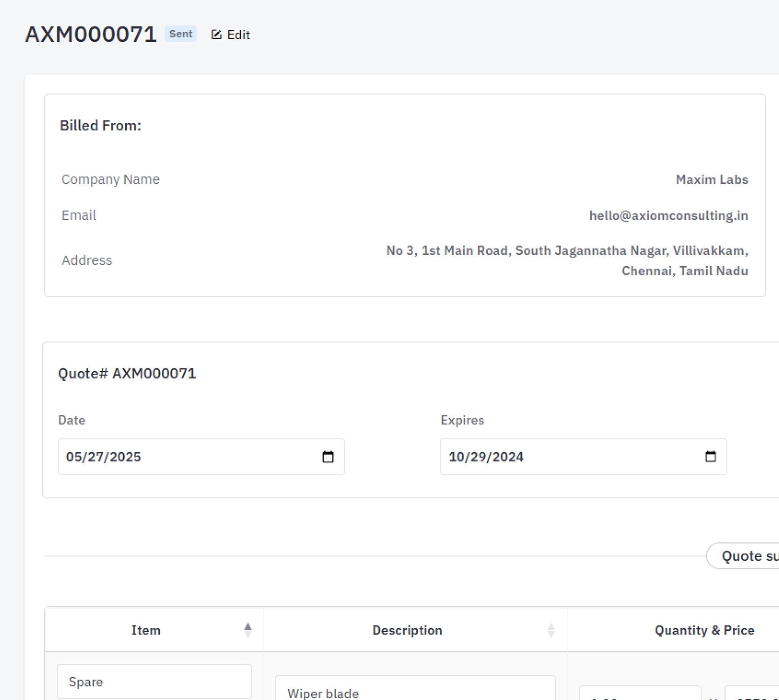This screenshot has height=700, width=779.
Task: Click the Quantity & Price column header
Action: coord(704,630)
